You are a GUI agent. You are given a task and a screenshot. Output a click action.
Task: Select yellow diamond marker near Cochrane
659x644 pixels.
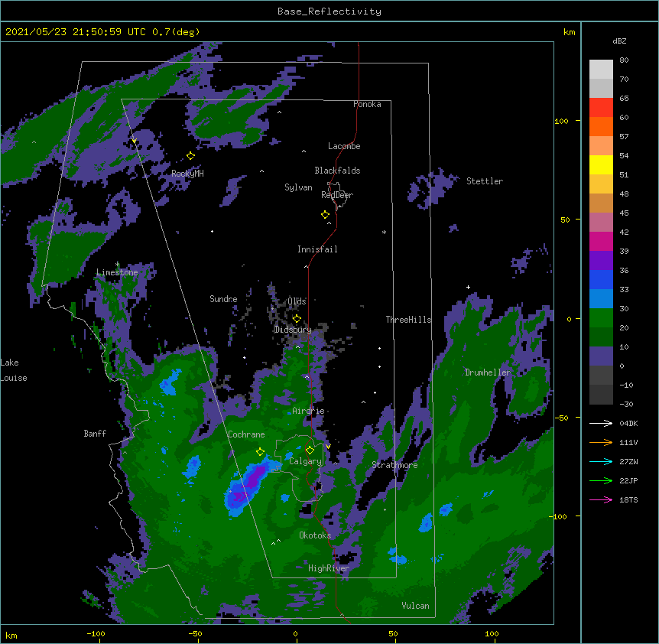coord(260,452)
